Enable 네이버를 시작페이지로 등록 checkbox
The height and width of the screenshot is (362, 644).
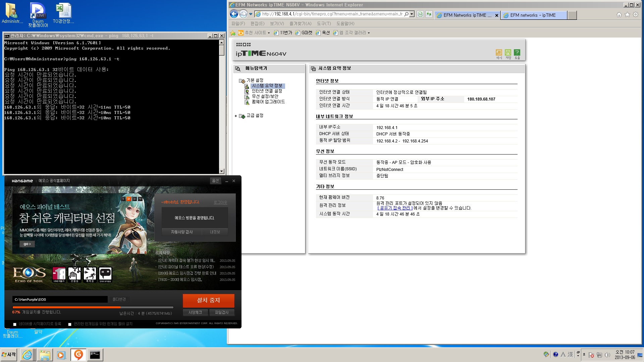pos(15,324)
